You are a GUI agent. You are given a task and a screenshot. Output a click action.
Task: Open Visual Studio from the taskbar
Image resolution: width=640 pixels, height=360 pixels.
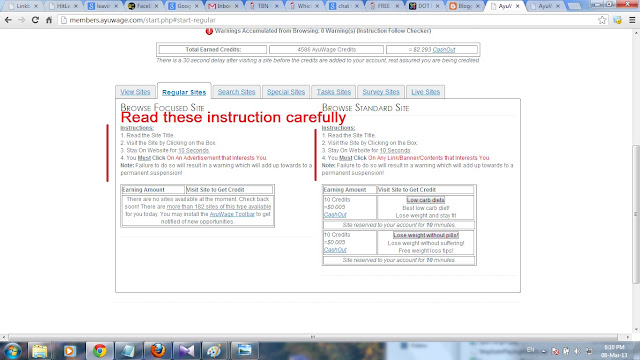187,351
